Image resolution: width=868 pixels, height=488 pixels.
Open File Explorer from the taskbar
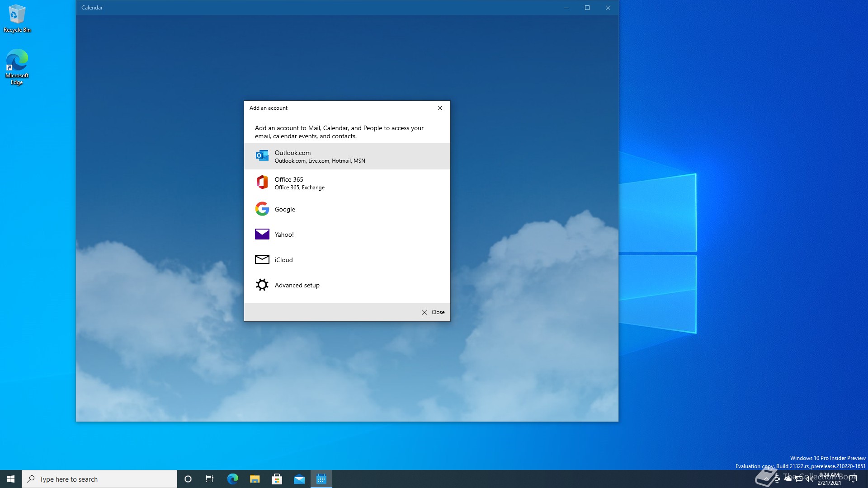click(255, 479)
